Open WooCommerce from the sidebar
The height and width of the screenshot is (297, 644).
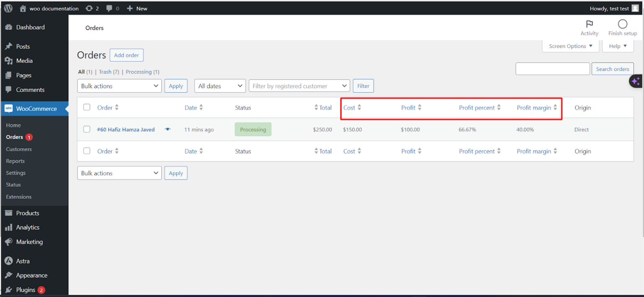pos(36,108)
